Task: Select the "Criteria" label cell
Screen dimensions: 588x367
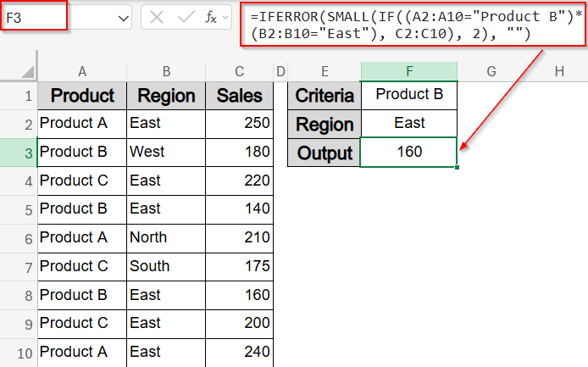Action: 325,96
